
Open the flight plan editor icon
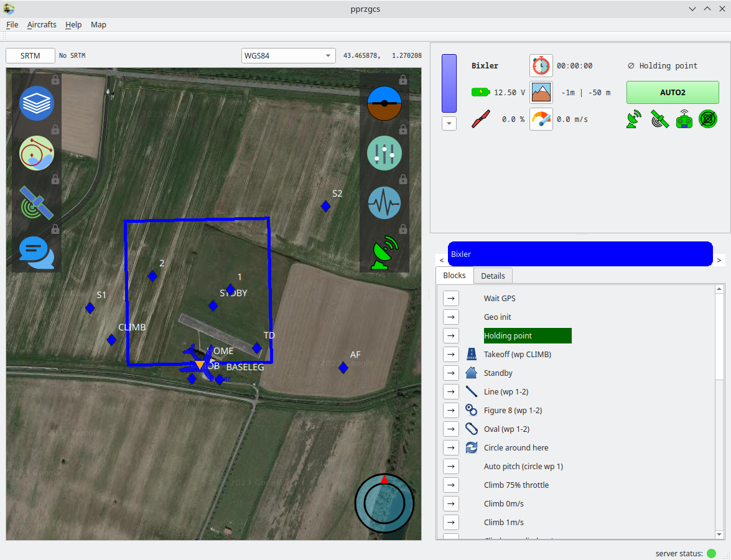[x=37, y=153]
